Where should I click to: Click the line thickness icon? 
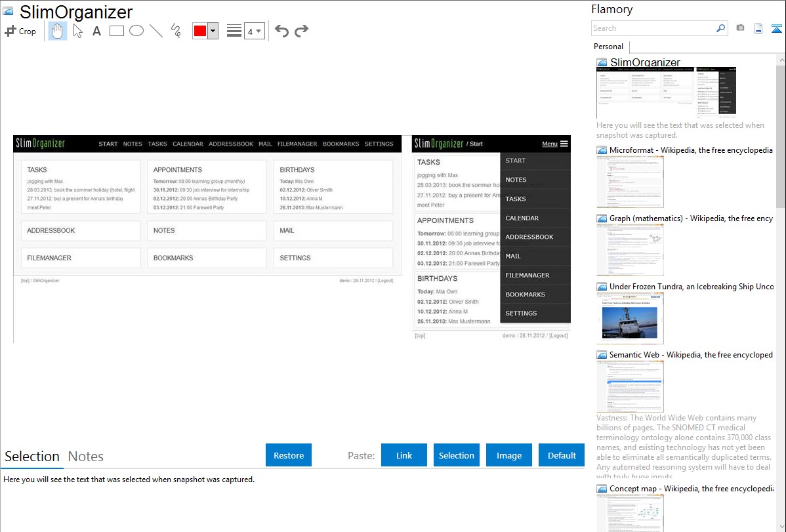(234, 31)
